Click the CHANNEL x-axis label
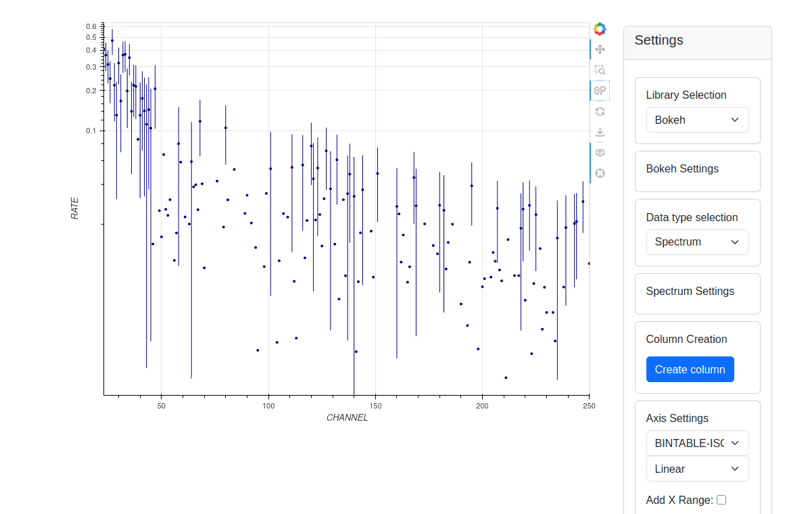 (348, 417)
